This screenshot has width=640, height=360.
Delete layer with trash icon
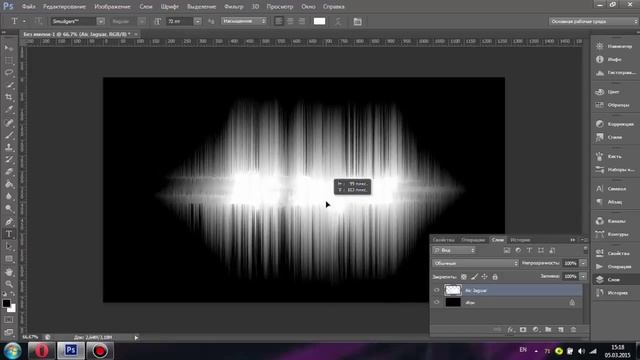(x=573, y=329)
